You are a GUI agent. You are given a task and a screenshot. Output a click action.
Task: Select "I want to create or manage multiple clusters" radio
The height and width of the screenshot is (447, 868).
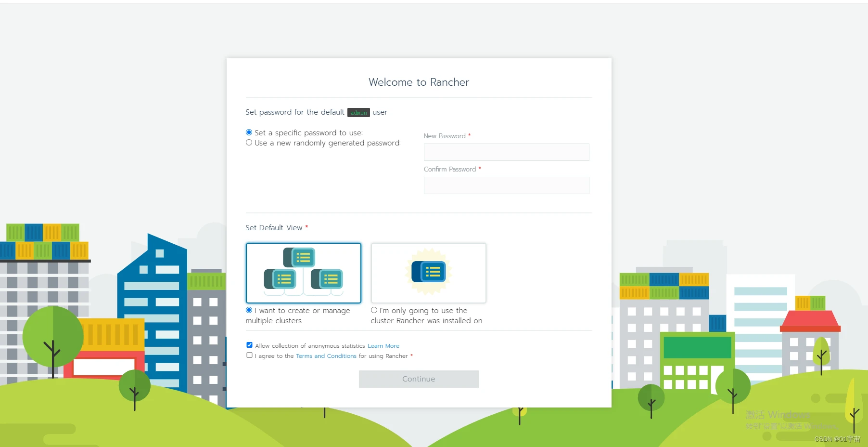pyautogui.click(x=249, y=310)
